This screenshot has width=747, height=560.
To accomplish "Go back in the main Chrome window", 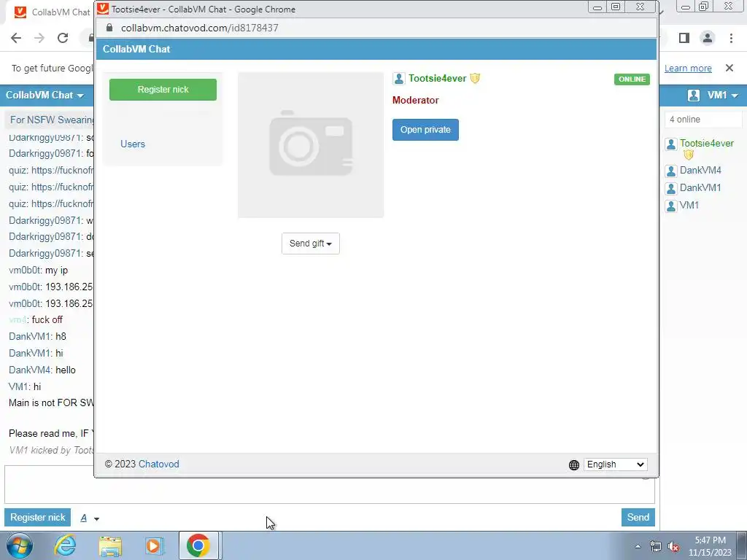I will coord(16,38).
